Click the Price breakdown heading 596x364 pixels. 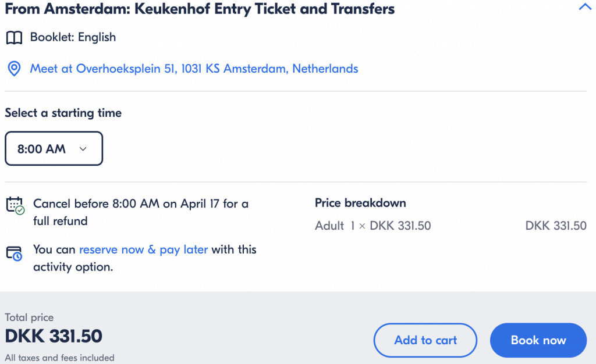tap(360, 203)
